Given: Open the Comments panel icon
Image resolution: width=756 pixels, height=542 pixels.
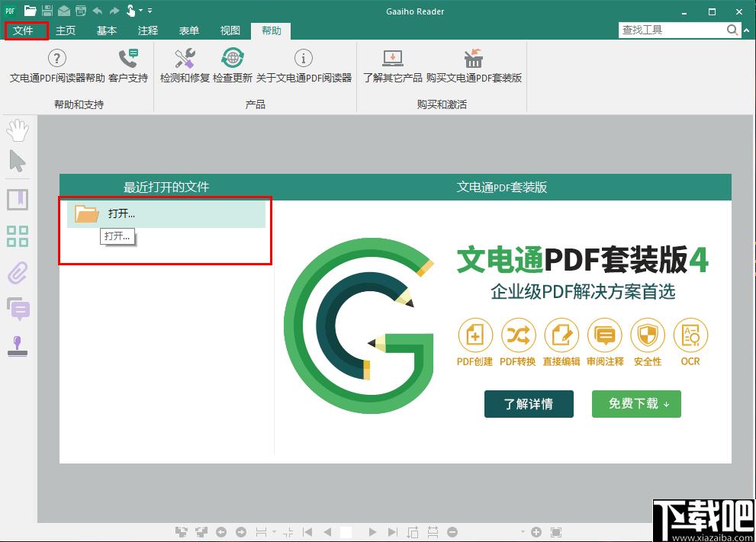Looking at the screenshot, I should 18,309.
